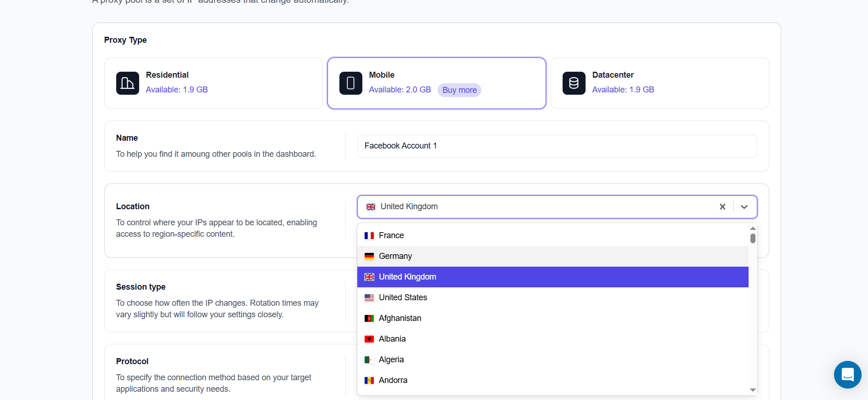Pick Andorra in the country list
The width and height of the screenshot is (868, 400).
click(553, 380)
